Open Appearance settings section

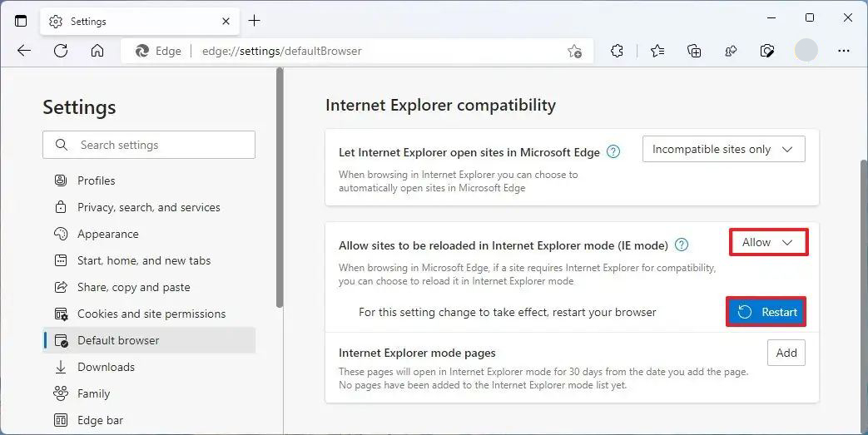tap(150, 234)
